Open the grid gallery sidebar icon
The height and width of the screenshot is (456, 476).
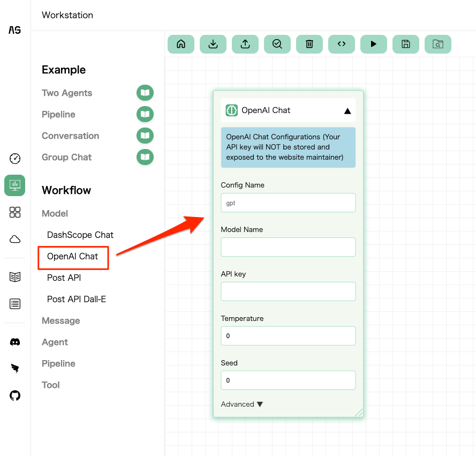tap(15, 212)
